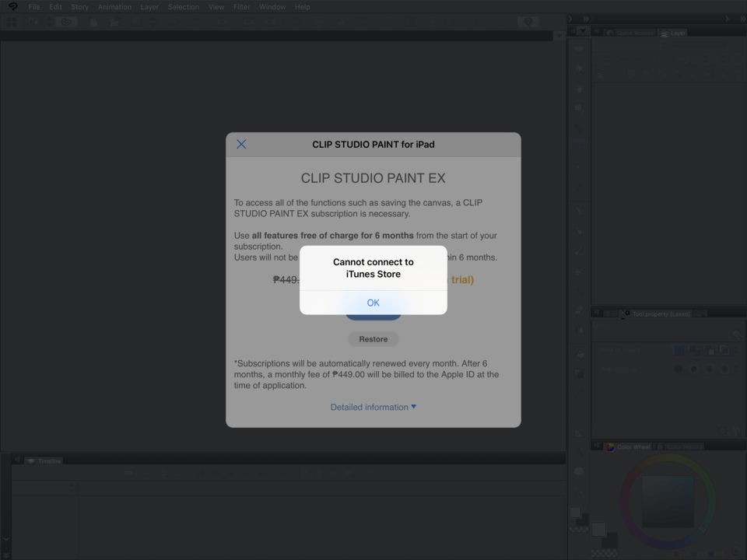This screenshot has height=560, width=747.
Task: Select the Brush tool
Action: click(x=579, y=251)
